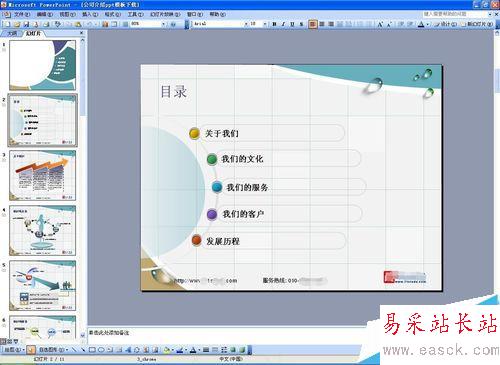This screenshot has width=500, height=365.
Task: Select slide 4 thumbnail
Action: (42, 231)
